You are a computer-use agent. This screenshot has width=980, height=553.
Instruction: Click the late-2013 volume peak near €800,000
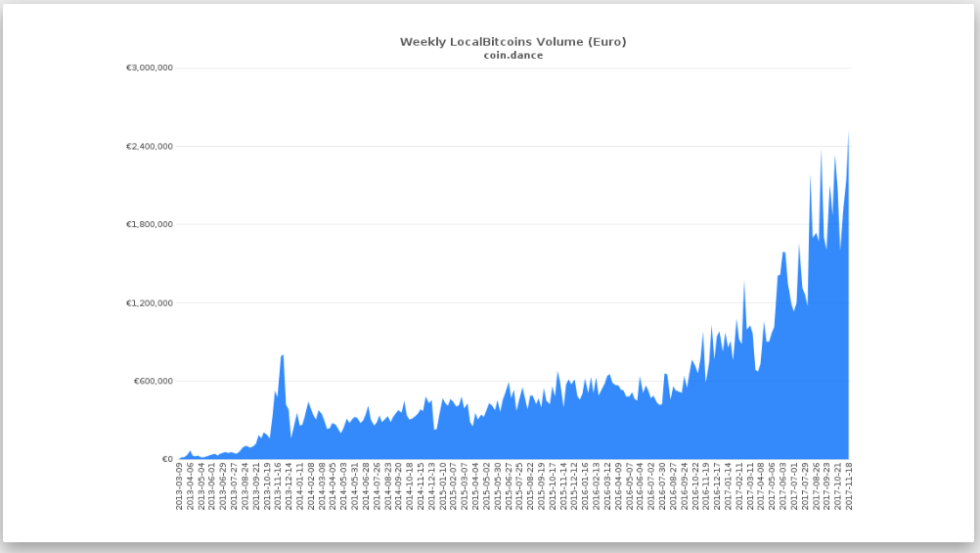click(x=283, y=356)
